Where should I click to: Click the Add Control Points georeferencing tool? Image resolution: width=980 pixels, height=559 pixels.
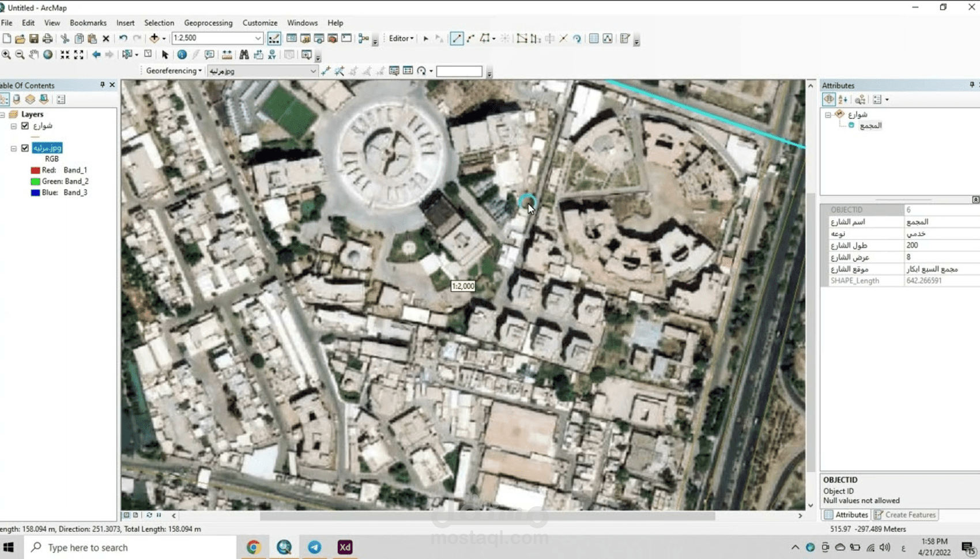(x=326, y=71)
